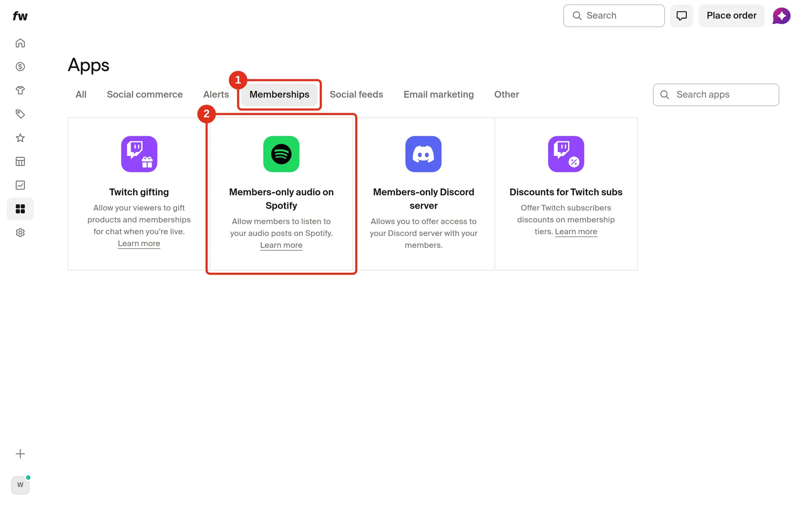Open Learn more under Twitch gifting

[139, 243]
